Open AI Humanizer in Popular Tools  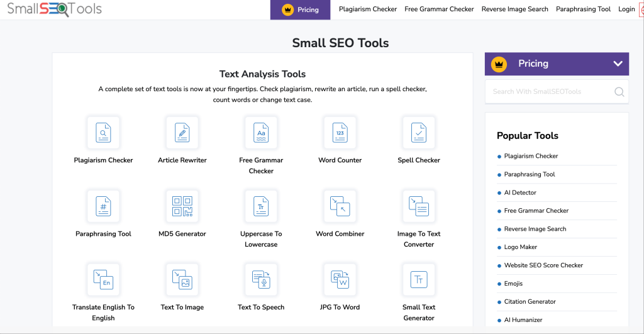pyautogui.click(x=523, y=320)
